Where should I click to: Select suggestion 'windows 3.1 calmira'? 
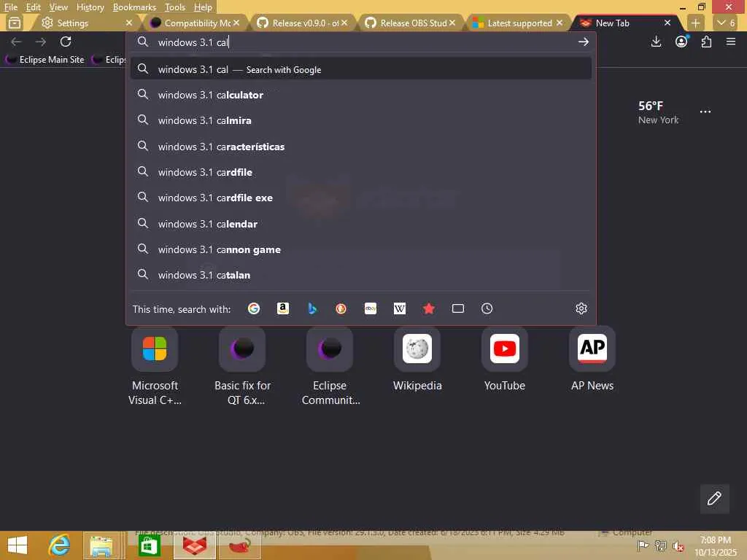(x=360, y=120)
